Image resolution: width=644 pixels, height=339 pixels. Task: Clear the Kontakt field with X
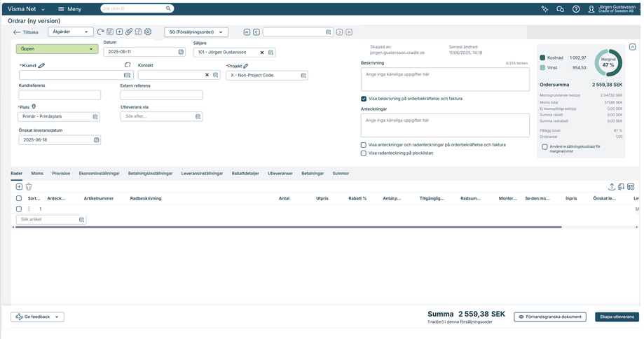point(207,75)
